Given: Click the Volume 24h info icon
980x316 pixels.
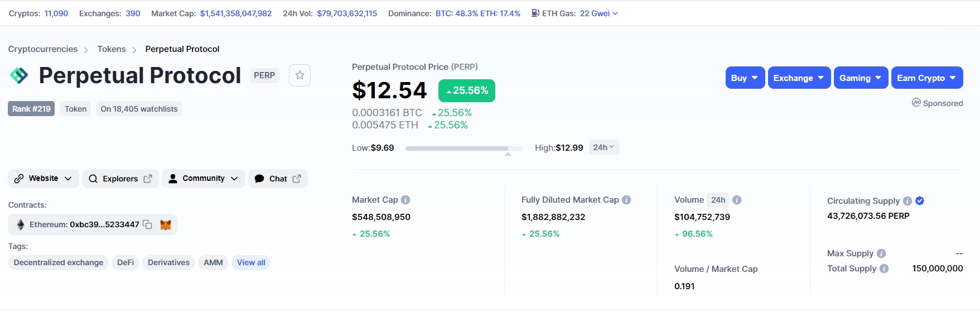Looking at the screenshot, I should pos(737,200).
